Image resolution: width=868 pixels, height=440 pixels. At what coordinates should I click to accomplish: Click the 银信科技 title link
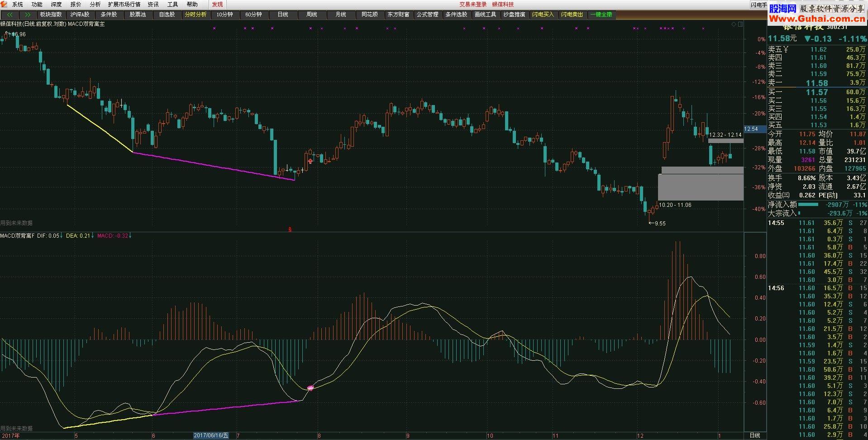pos(503,4)
